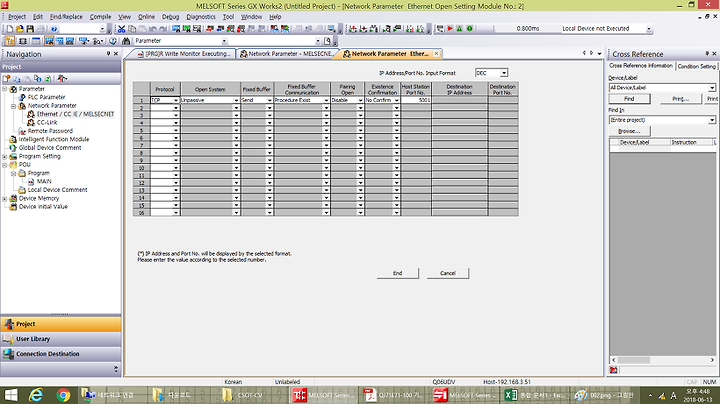The image size is (720, 404).
Task: Open the IP Address input format DEC dropdown
Action: coord(504,73)
